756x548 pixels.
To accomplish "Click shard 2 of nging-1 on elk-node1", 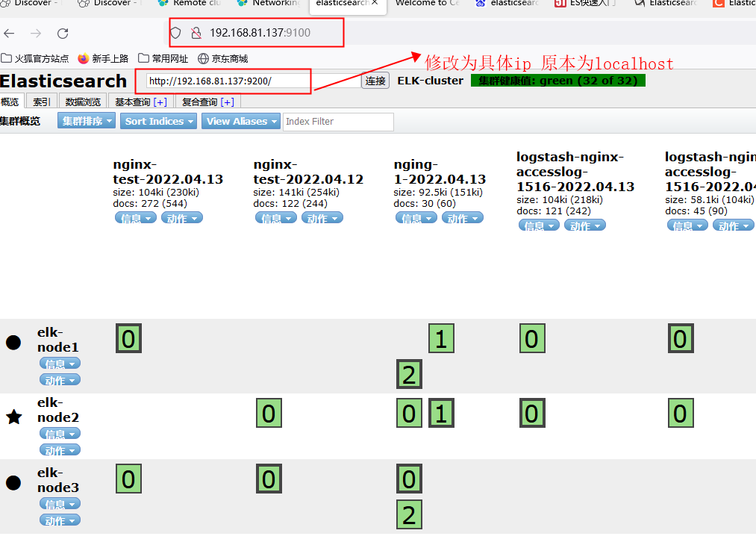I will pos(409,374).
